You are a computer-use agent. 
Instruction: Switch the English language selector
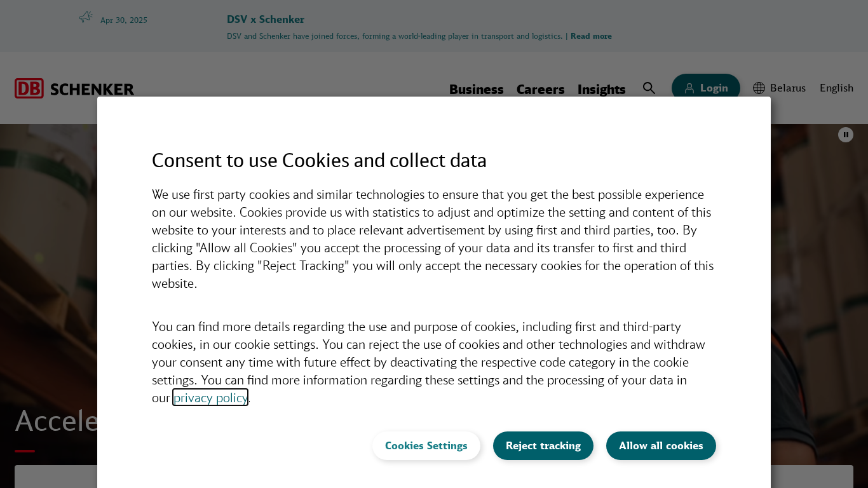pos(836,88)
